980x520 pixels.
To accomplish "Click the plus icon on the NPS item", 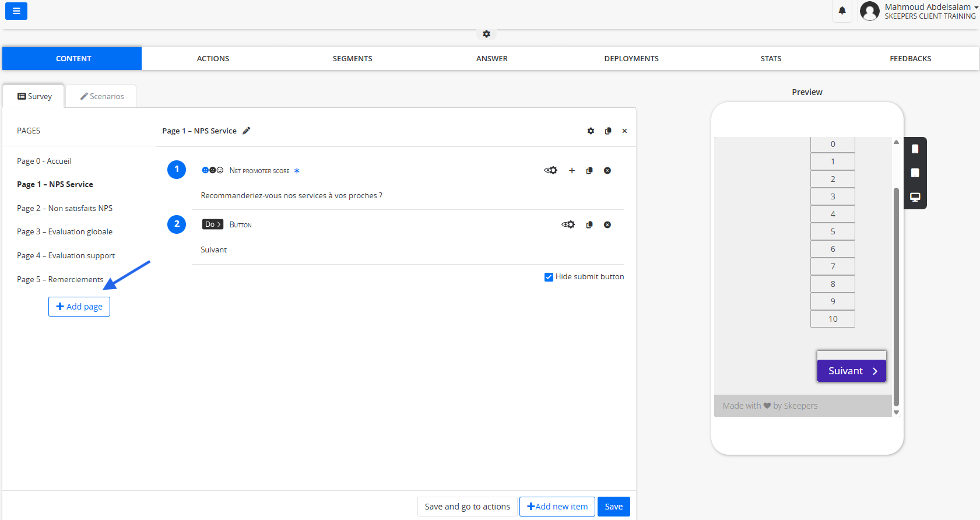I will (x=572, y=171).
